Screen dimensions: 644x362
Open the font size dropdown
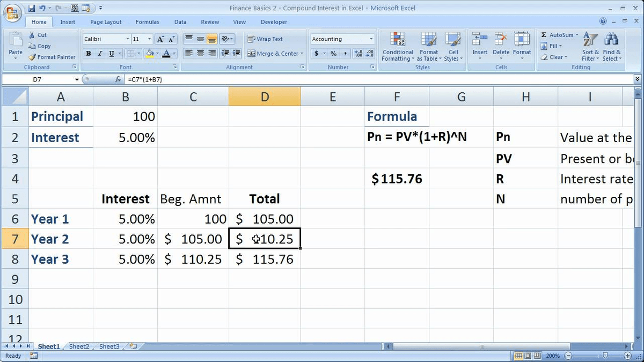click(148, 39)
